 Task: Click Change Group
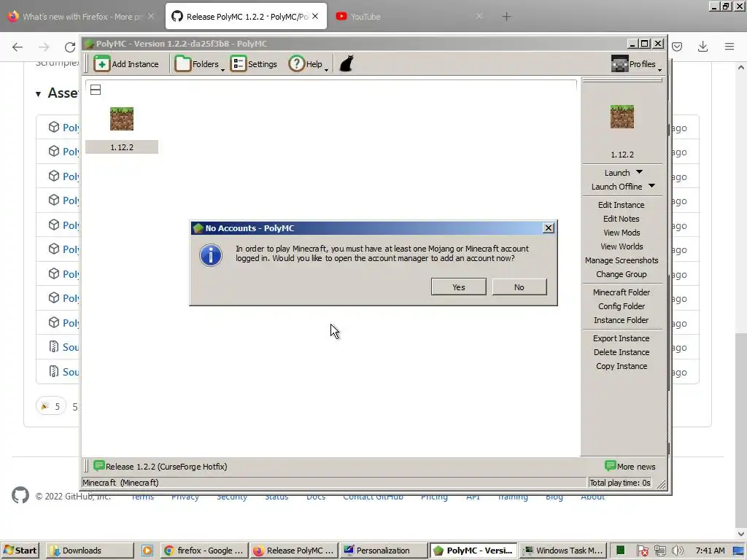622,274
